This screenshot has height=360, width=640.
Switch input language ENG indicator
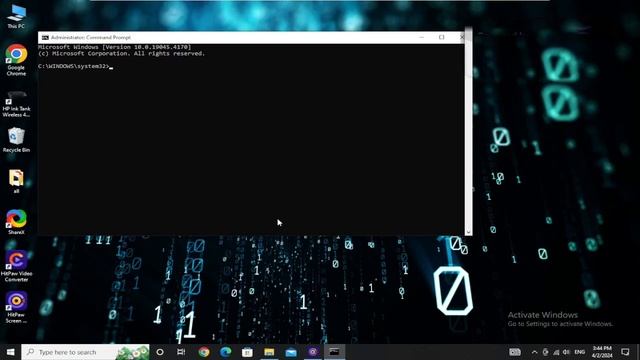580,352
